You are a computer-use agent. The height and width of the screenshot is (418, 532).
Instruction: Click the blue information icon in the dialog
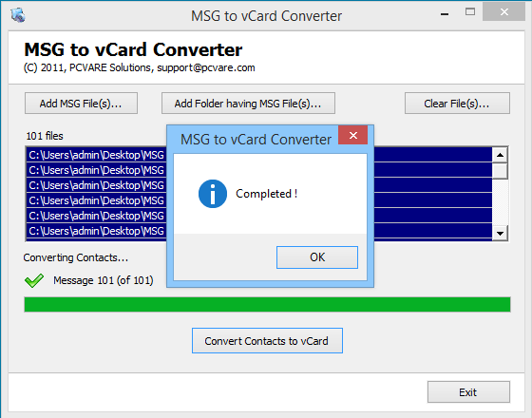click(213, 194)
